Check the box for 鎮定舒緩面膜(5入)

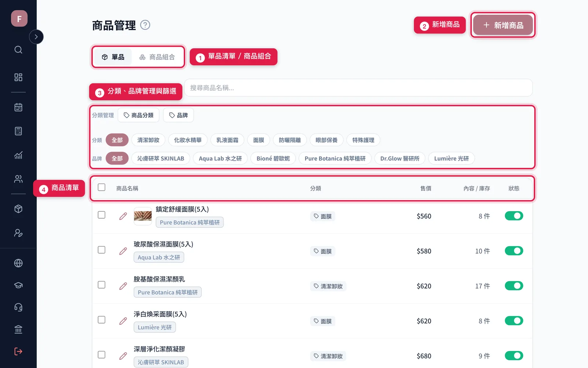[x=102, y=215]
